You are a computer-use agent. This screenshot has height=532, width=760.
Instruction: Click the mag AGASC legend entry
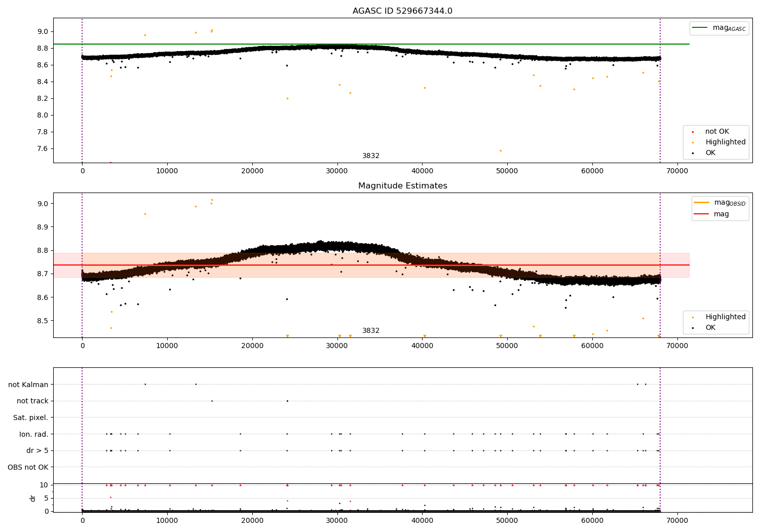click(719, 28)
